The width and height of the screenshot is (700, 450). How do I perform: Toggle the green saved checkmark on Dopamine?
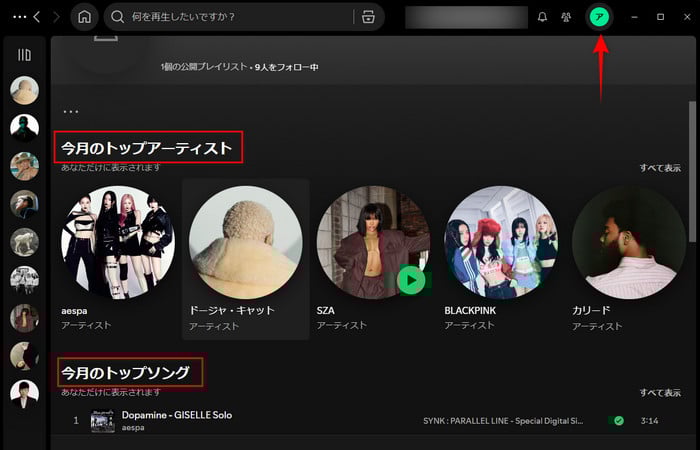point(619,421)
